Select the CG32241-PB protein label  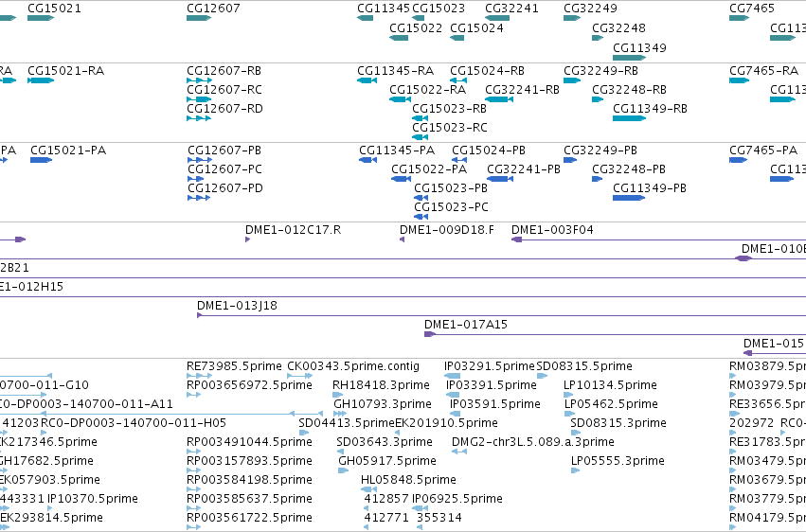pos(524,169)
